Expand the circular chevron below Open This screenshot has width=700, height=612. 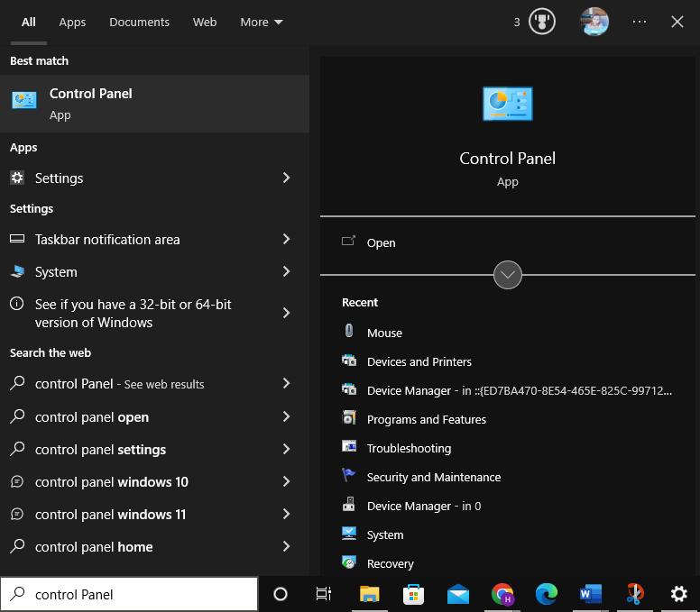(508, 275)
